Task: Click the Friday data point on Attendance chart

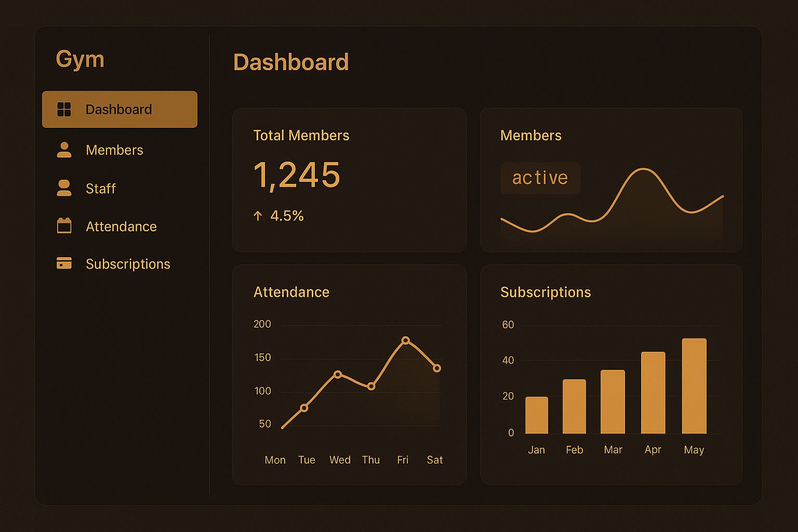Action: (406, 341)
